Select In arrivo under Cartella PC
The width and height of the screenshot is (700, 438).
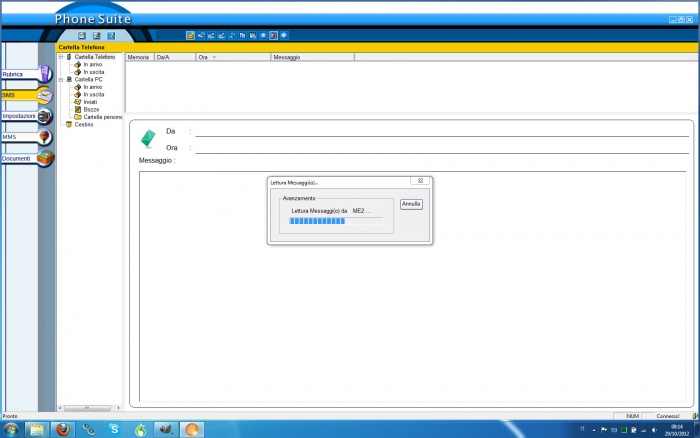[92, 87]
